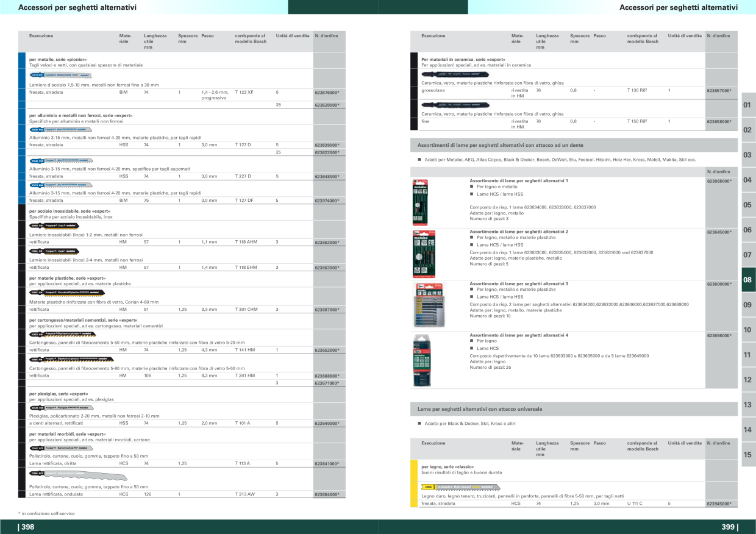Click page number 398

26,527
